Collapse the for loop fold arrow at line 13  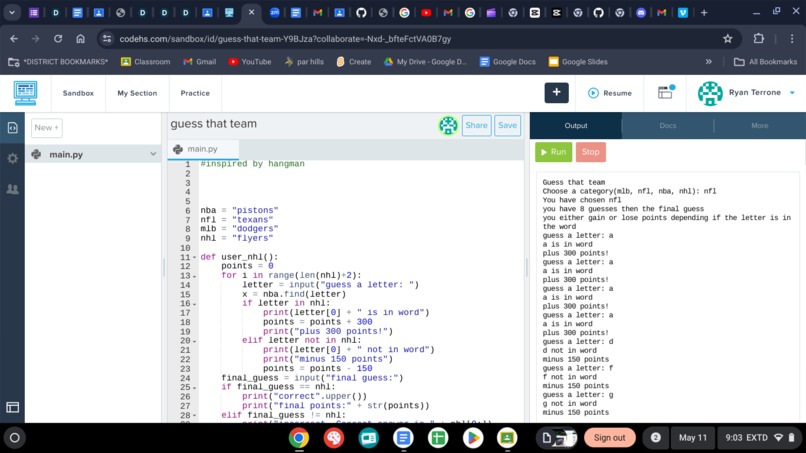coord(194,276)
